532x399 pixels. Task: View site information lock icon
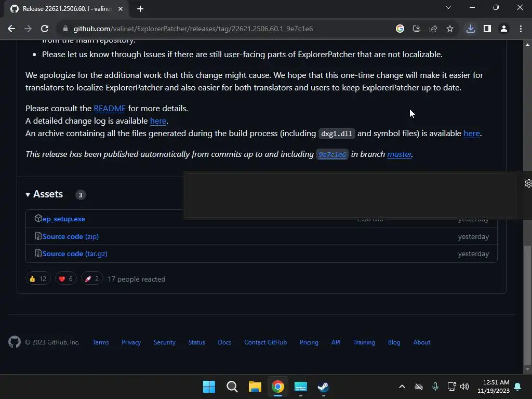pos(65,29)
